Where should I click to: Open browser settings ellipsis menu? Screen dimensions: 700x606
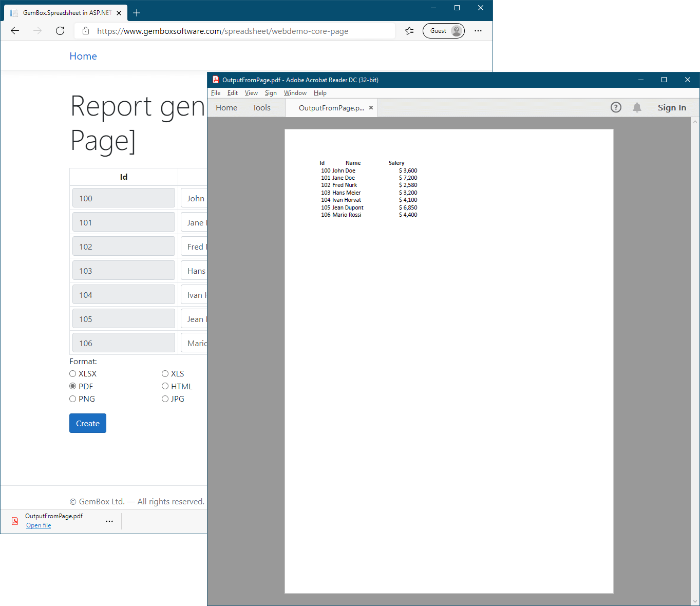point(478,31)
